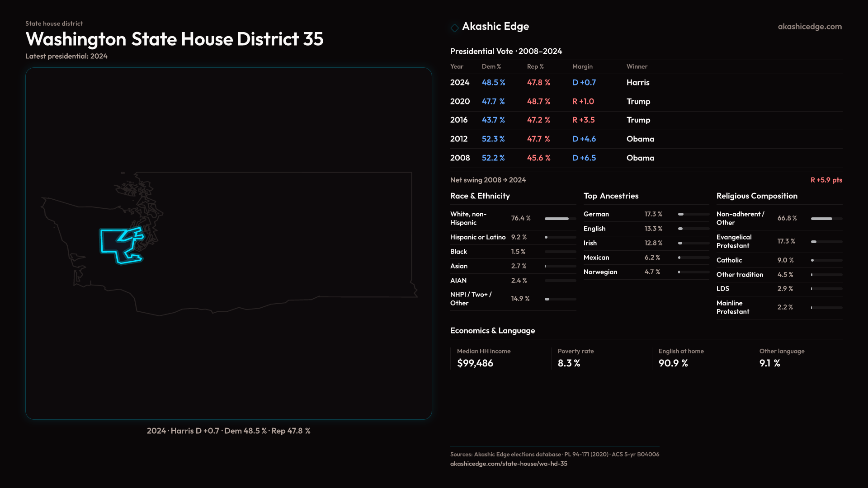Click the Washington State House District 35 title
Image resolution: width=868 pixels, height=488 pixels.
click(x=175, y=39)
